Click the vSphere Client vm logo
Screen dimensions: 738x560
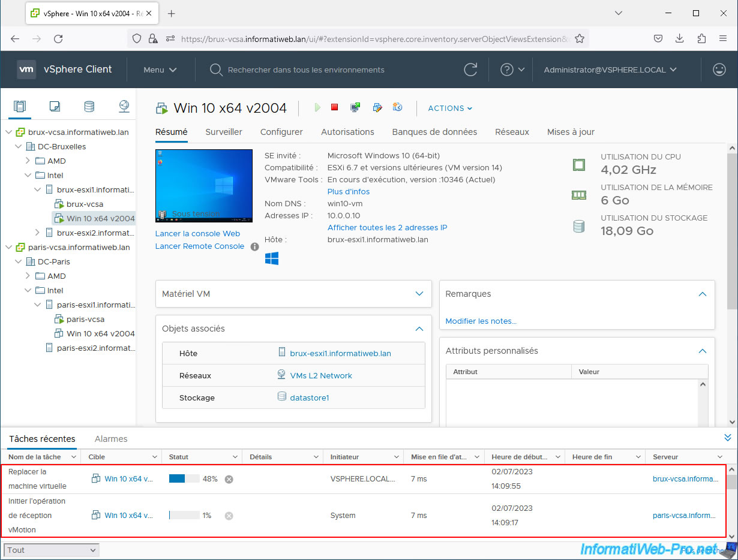26,70
